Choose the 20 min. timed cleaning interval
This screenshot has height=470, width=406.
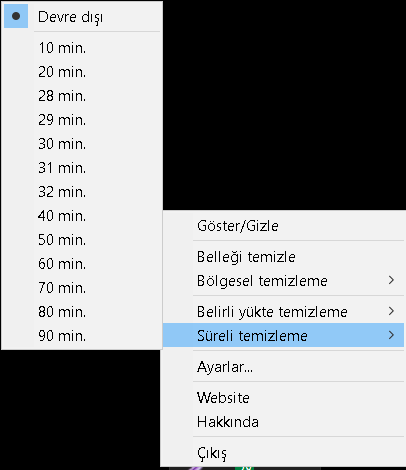82,72
